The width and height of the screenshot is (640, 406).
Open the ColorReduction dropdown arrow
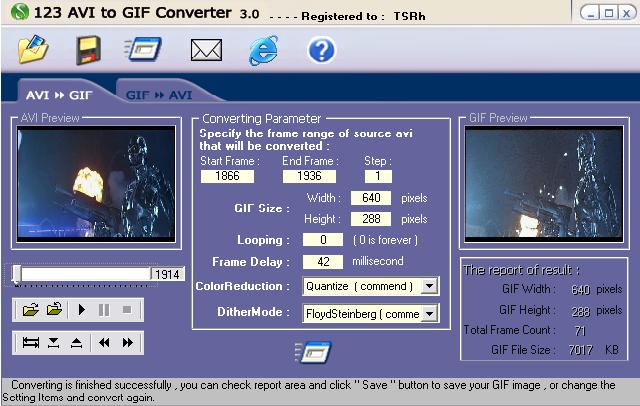429,286
